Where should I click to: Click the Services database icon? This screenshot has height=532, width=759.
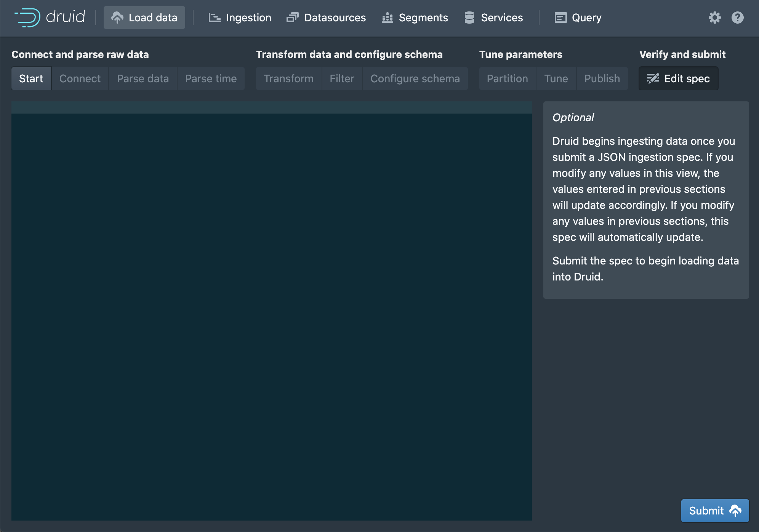click(469, 18)
